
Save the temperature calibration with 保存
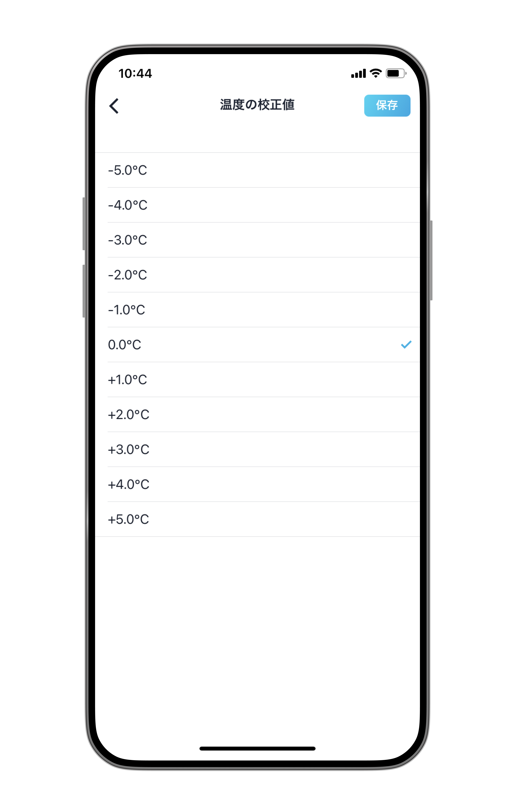tap(387, 106)
